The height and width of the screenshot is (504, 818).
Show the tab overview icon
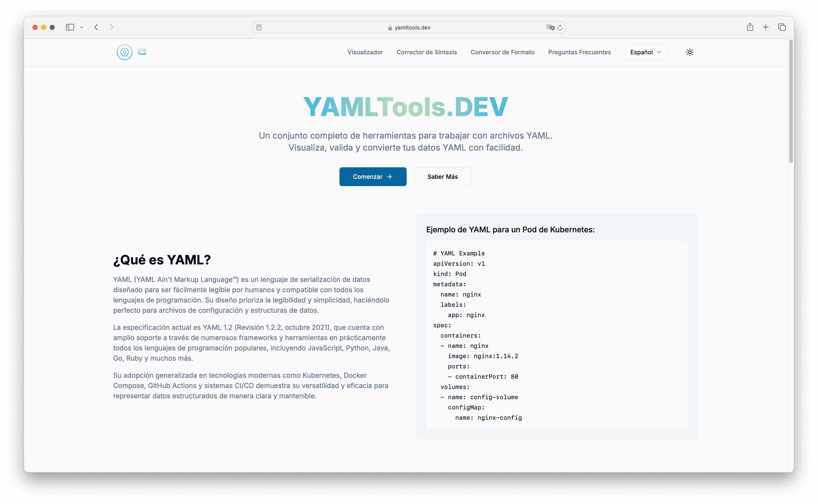782,27
